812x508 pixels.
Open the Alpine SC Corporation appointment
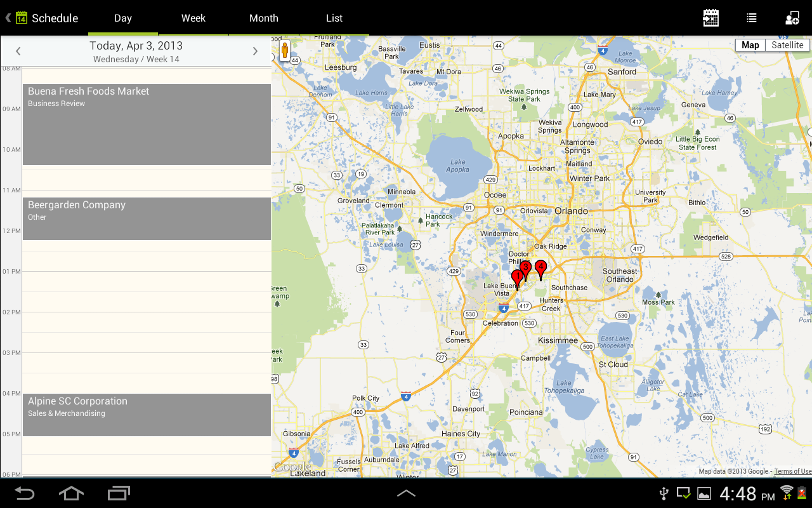pyautogui.click(x=147, y=415)
